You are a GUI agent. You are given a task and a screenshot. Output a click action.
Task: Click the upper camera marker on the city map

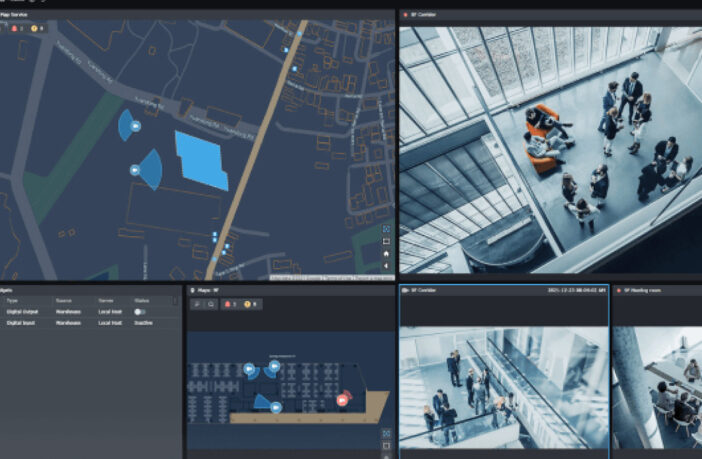click(135, 126)
